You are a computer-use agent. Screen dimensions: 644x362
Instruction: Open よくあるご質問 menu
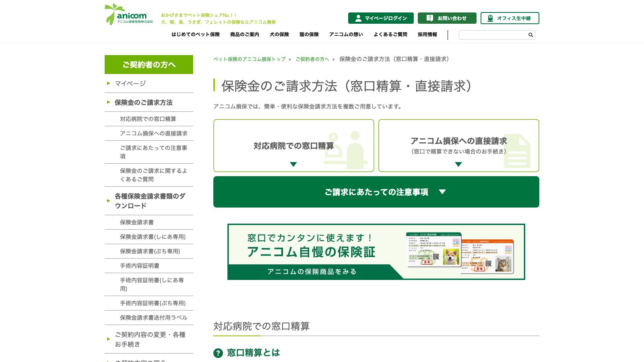click(x=390, y=35)
